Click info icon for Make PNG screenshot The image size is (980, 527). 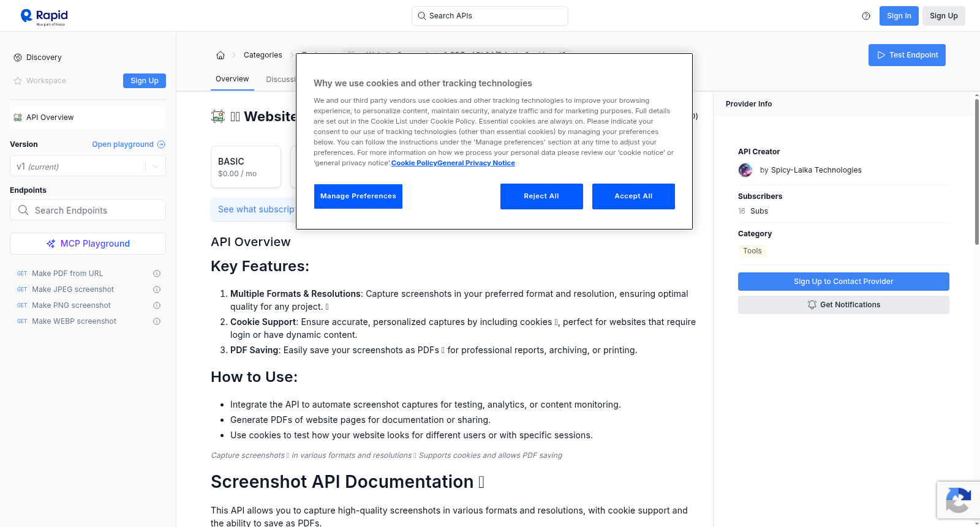157,305
